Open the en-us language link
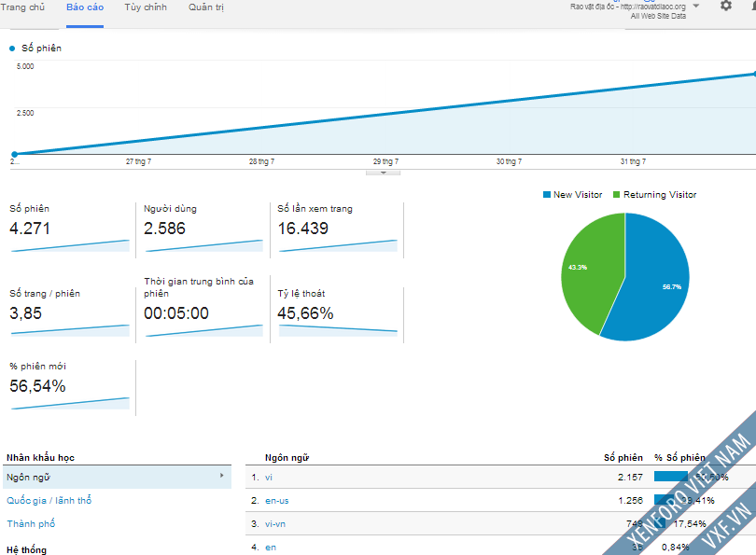 (x=277, y=501)
